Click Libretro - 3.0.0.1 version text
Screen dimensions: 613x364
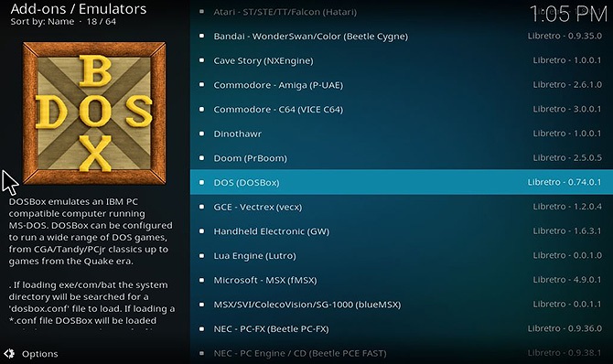(x=567, y=109)
